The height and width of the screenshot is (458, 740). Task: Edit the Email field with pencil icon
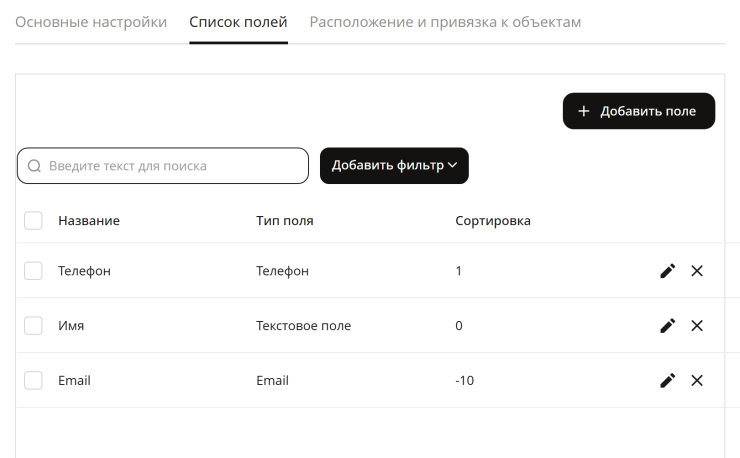667,381
